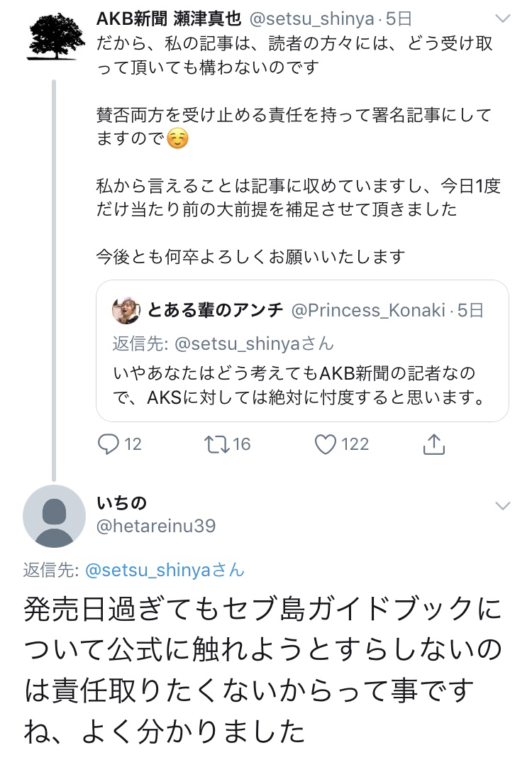Click reply text about セブ島ガイドブック
This screenshot has width=532, height=760.
[262, 668]
